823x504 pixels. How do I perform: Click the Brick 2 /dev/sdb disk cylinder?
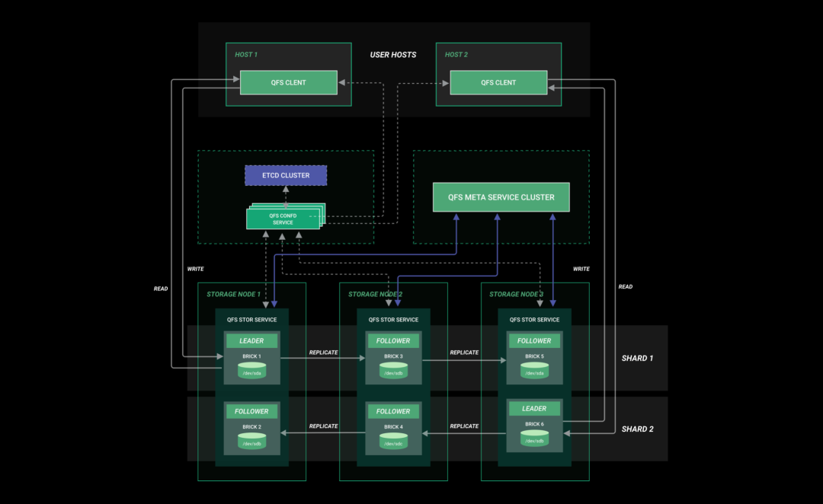[x=252, y=441]
